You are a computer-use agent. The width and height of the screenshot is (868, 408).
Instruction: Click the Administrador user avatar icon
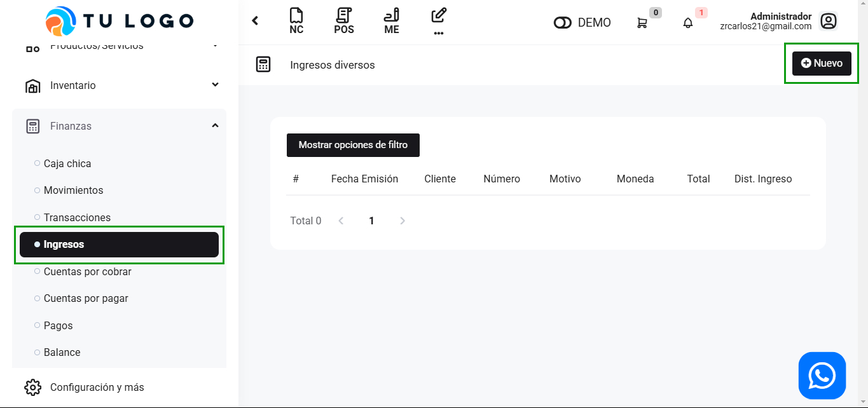point(828,22)
